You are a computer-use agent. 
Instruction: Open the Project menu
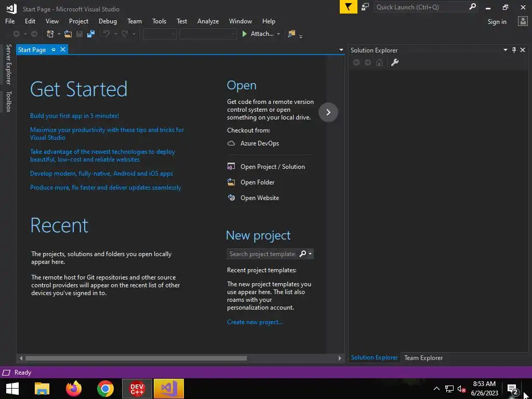point(78,21)
